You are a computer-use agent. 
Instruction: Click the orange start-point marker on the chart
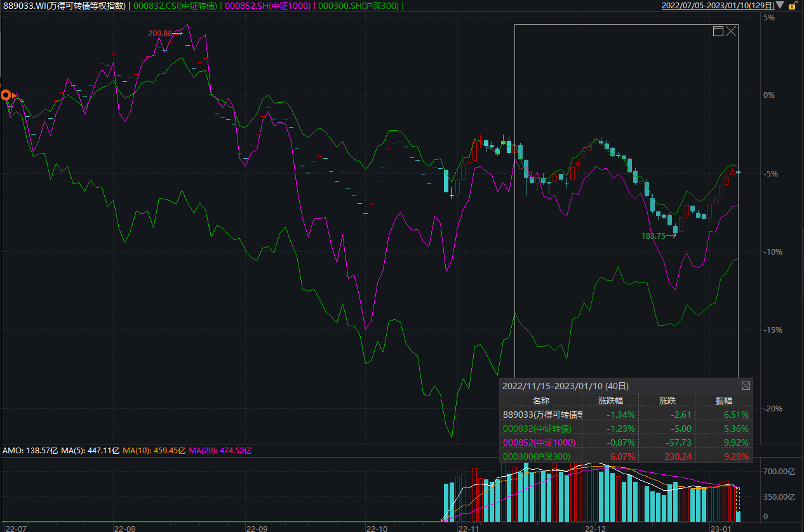click(6, 95)
